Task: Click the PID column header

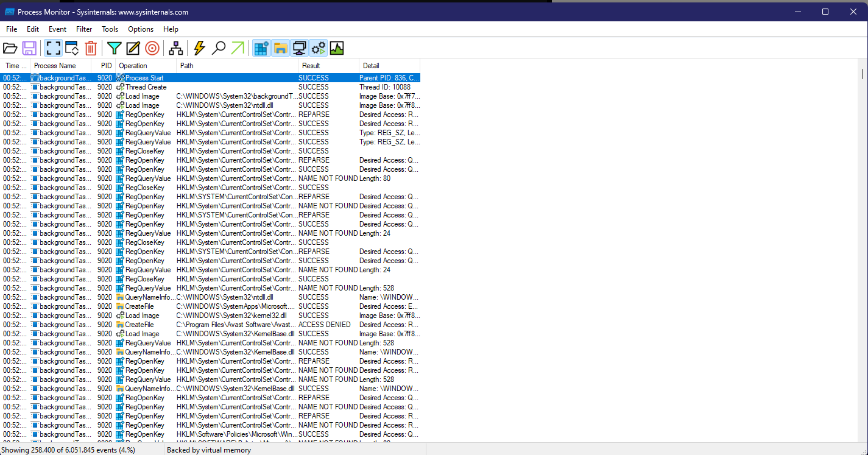Action: pos(104,66)
